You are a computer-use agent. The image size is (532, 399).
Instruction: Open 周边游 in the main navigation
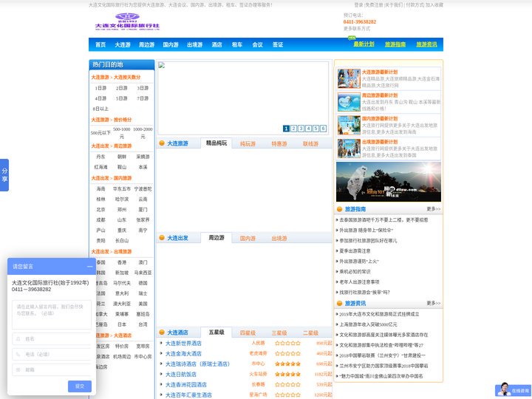[x=146, y=44]
